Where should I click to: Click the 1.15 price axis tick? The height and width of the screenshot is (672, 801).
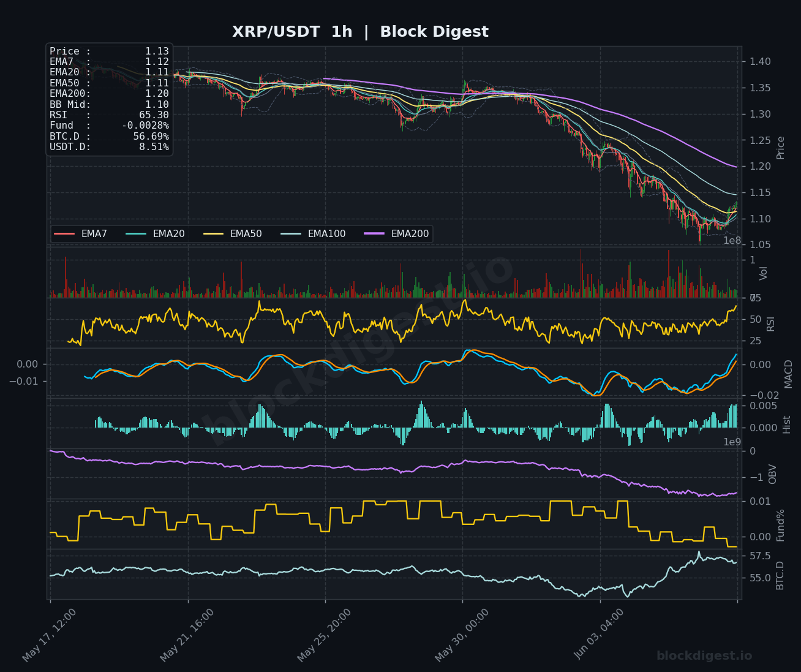point(760,193)
